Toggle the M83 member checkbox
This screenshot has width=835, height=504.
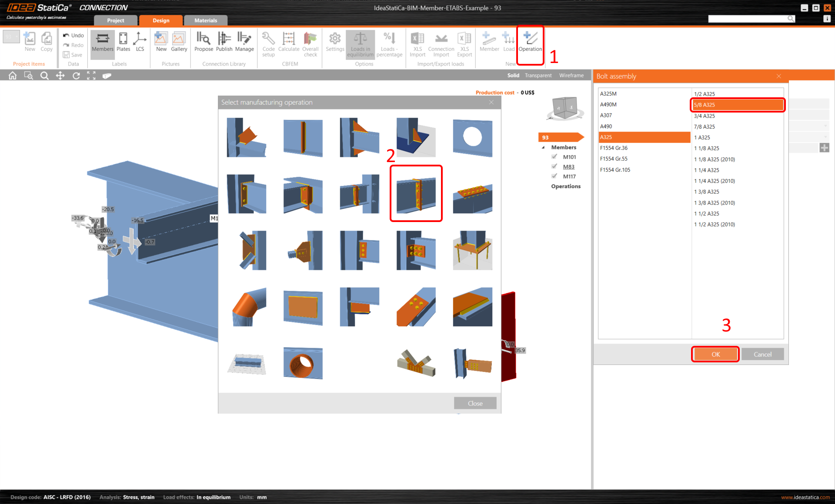click(554, 166)
